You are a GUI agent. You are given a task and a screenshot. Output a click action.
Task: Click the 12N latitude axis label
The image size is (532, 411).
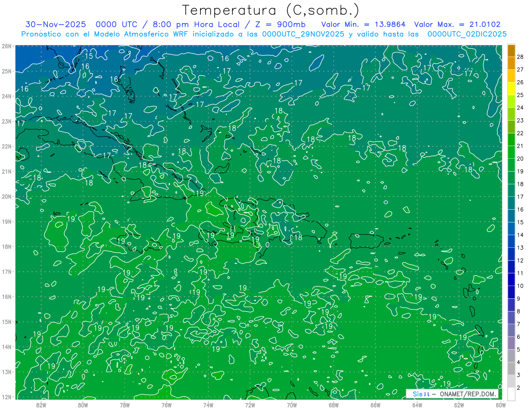(x=6, y=397)
